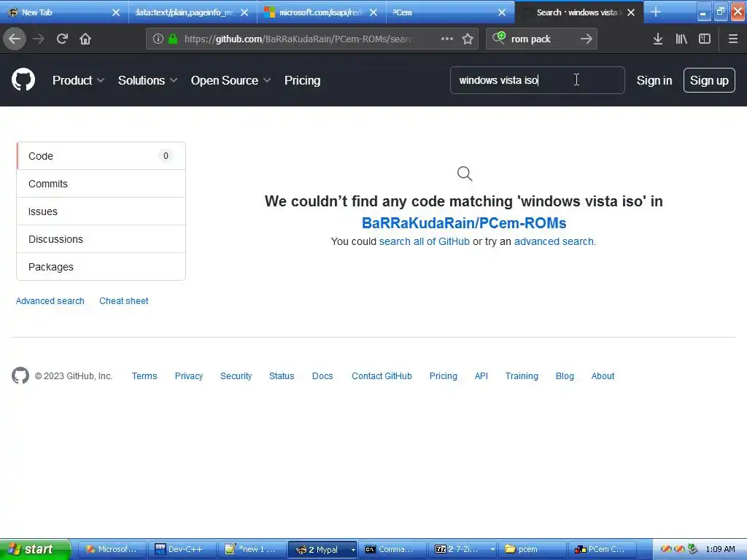Open a new browser tab with plus
Image resolution: width=747 pixels, height=560 pixels.
click(656, 12)
